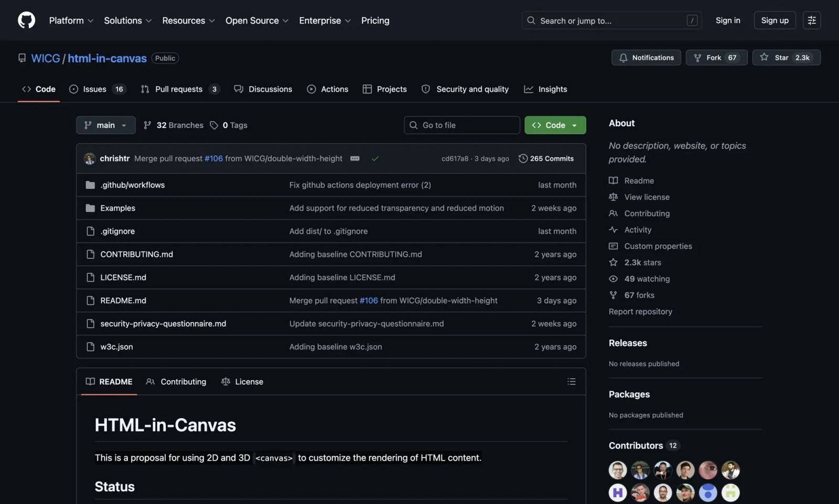Viewport: 839px width, 504px height.
Task: Click the Report repository link
Action: (x=640, y=311)
